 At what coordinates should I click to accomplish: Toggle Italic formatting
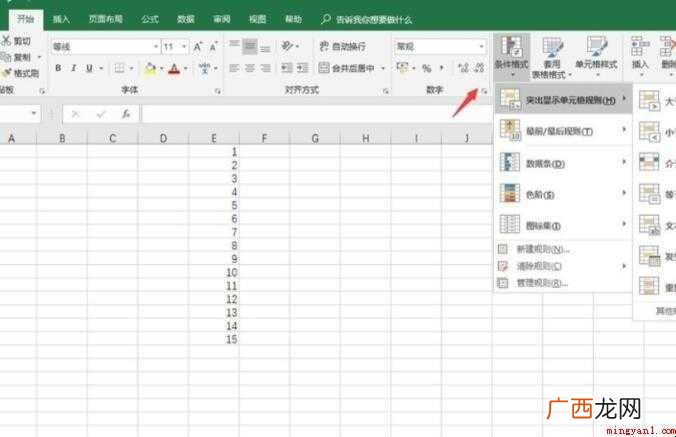pos(74,68)
